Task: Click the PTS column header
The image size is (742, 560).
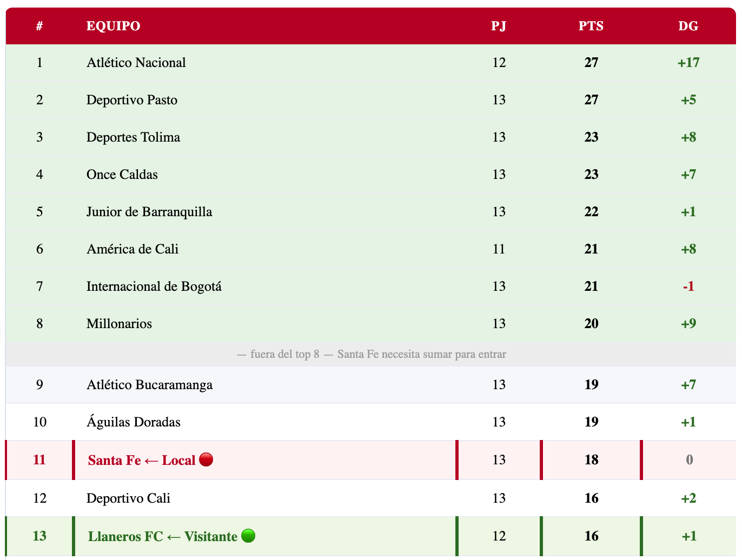Action: 591,26
